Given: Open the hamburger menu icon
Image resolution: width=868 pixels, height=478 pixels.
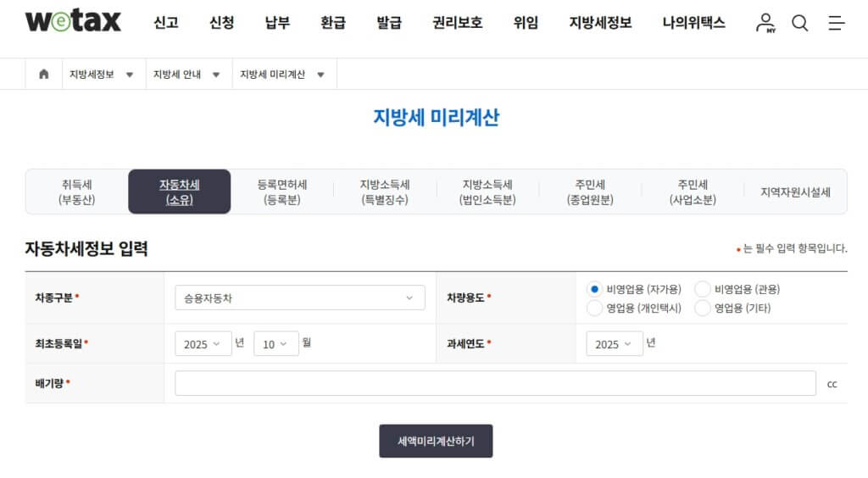Looking at the screenshot, I should click(836, 23).
